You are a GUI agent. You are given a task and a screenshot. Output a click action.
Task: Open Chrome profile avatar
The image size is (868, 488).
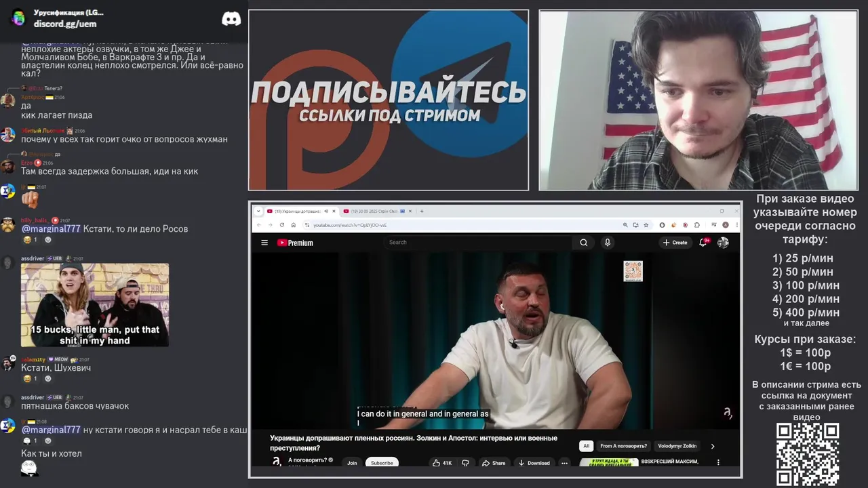(x=725, y=225)
